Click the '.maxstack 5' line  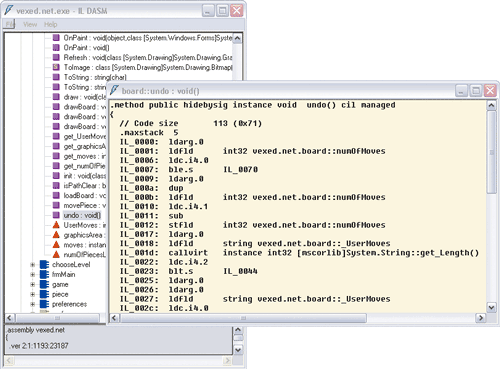[149, 133]
